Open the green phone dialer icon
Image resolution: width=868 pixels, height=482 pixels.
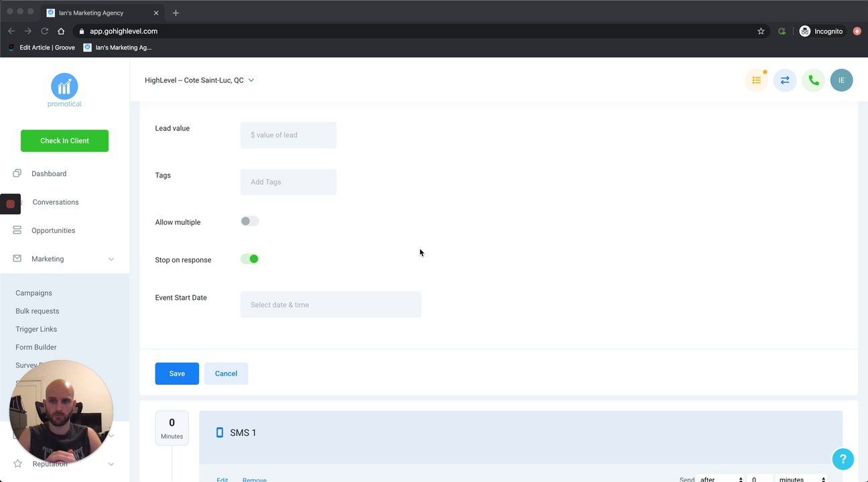(x=813, y=80)
